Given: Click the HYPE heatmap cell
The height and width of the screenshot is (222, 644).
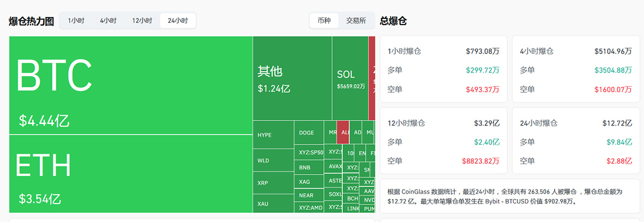Looking at the screenshot, I should 273,134.
